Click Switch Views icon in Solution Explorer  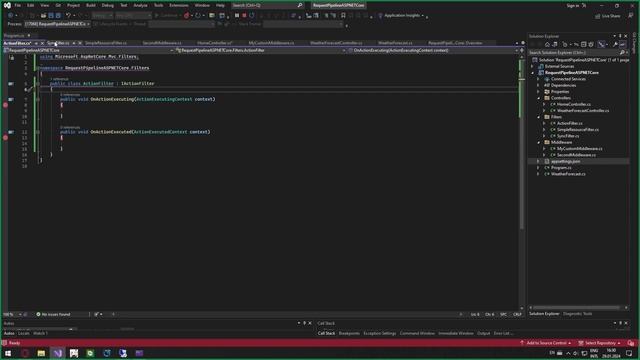pyautogui.click(x=555, y=44)
